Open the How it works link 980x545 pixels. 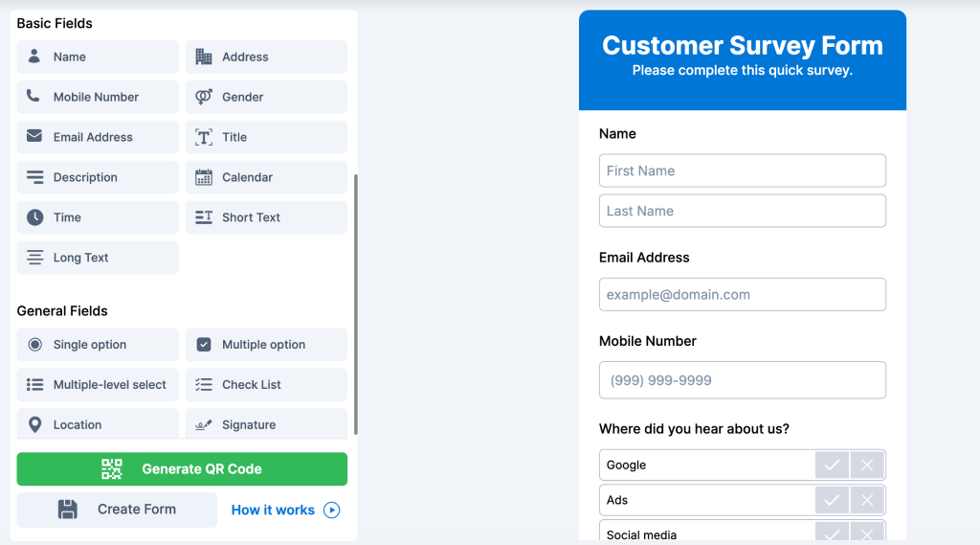(x=285, y=510)
